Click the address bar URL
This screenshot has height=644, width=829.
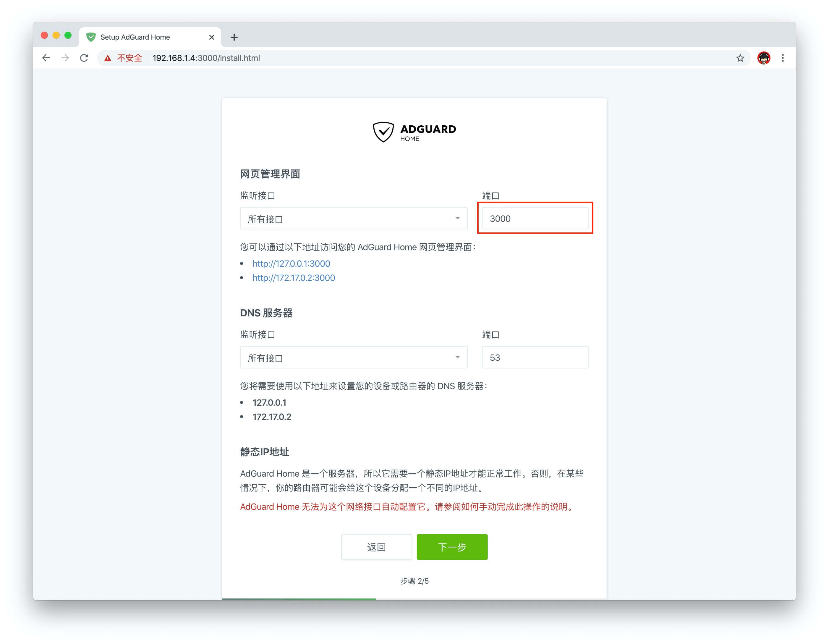tap(206, 58)
